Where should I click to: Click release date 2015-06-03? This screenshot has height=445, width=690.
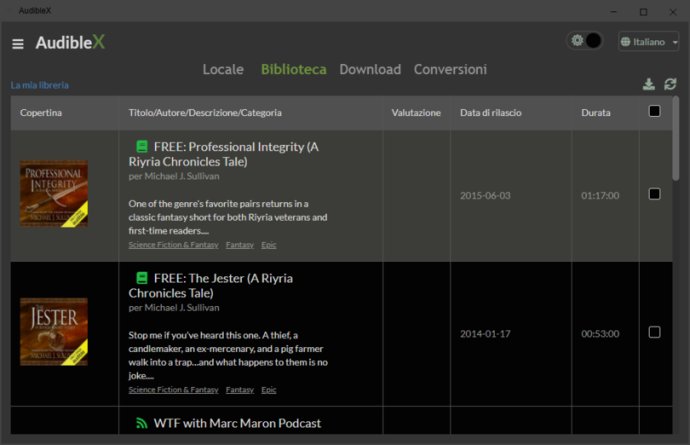pos(485,195)
